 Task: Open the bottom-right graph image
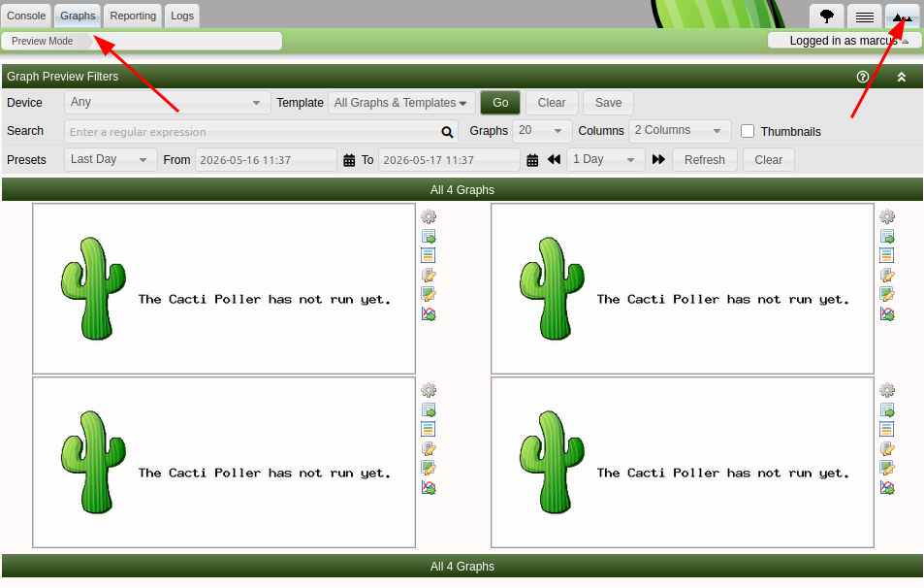[x=683, y=463]
